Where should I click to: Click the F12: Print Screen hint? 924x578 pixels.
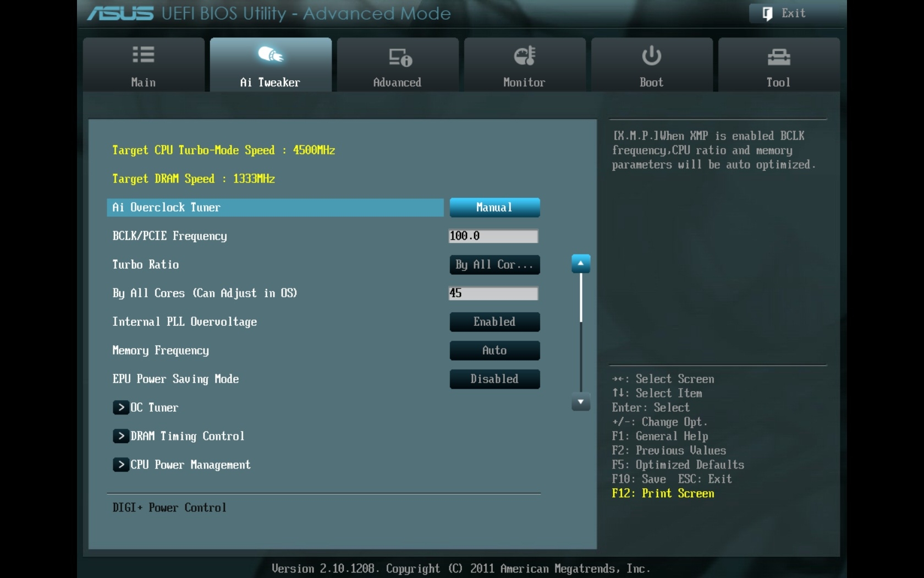tap(663, 493)
